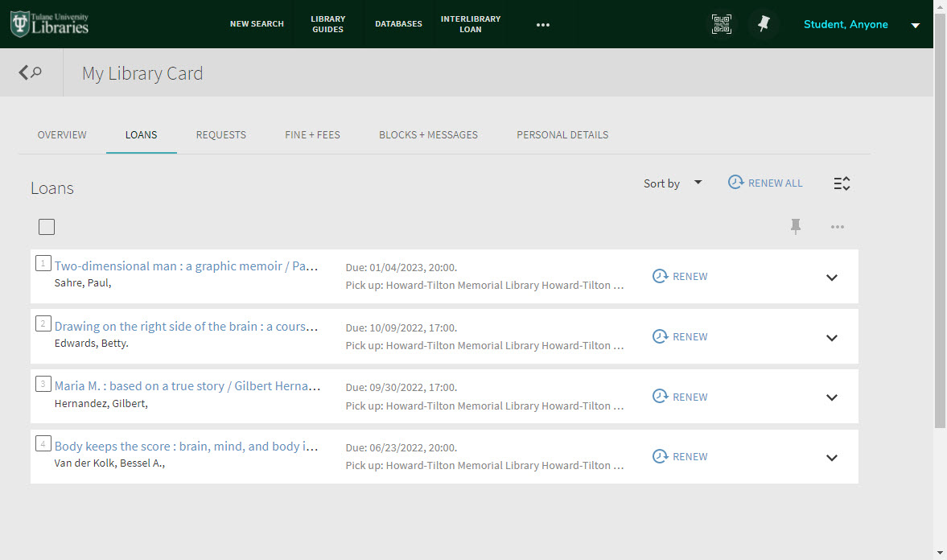Open the header's more links ellipsis
This screenshot has width=947, height=560.
click(543, 25)
